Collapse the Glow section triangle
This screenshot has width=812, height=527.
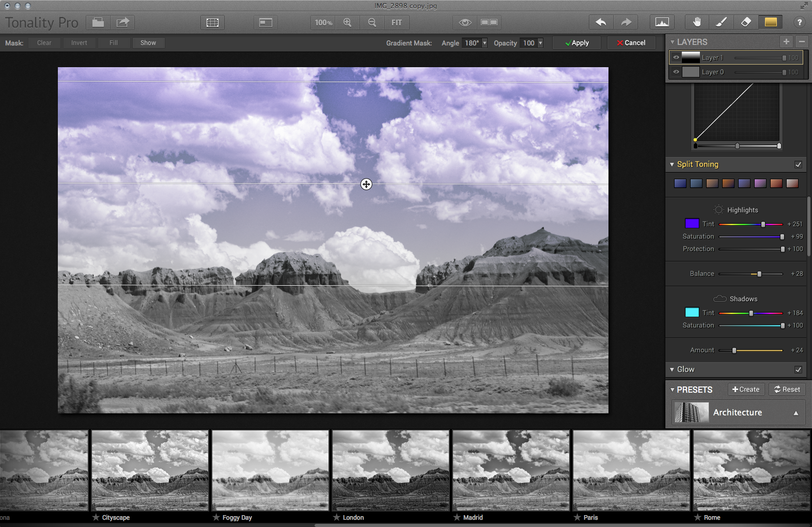672,369
